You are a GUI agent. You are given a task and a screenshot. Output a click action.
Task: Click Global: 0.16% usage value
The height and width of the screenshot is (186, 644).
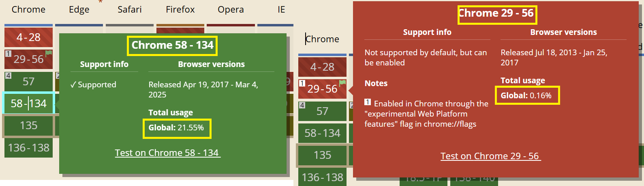[526, 95]
